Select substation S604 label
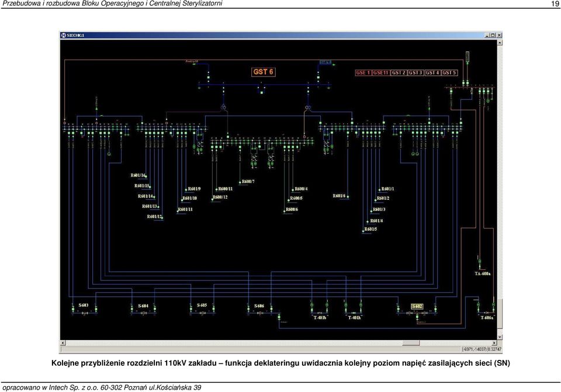Image resolution: width=561 pixels, height=392 pixels. pos(143,306)
